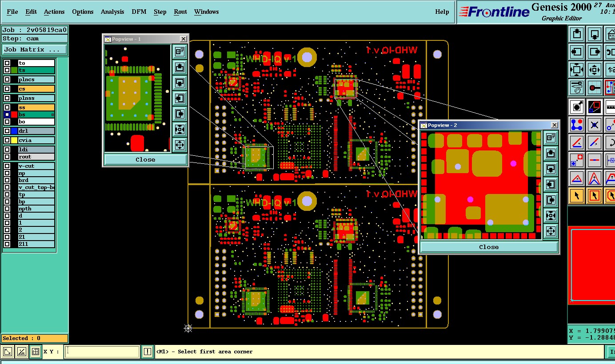This screenshot has height=364, width=615.
Task: Open the File menu
Action: pos(12,12)
